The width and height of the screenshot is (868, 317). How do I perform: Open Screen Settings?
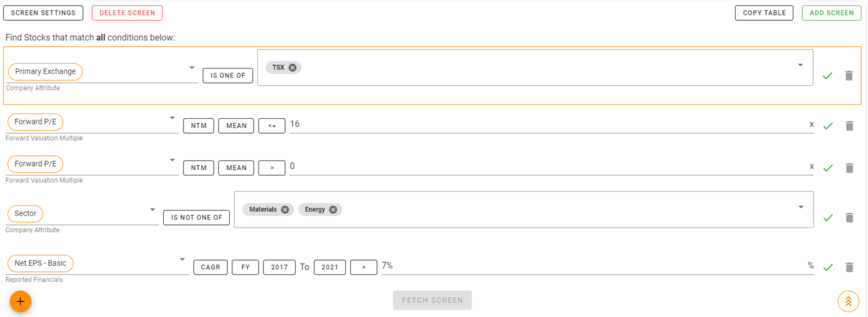click(43, 13)
